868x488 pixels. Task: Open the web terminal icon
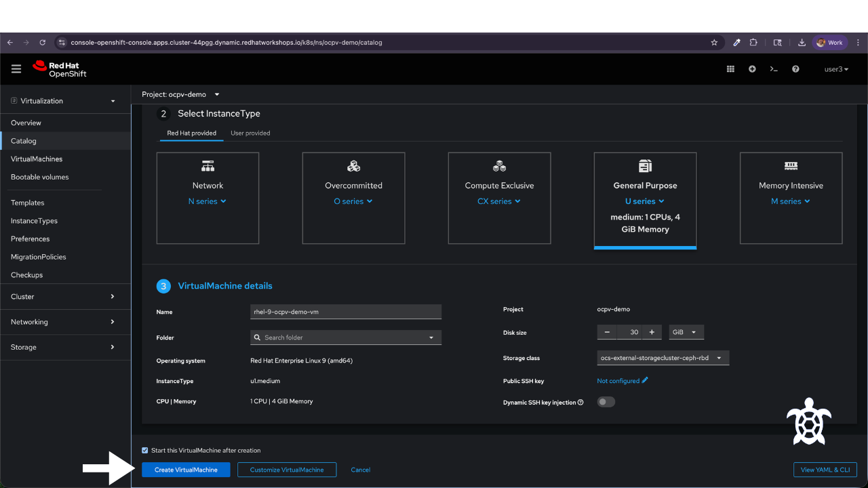pyautogui.click(x=774, y=69)
